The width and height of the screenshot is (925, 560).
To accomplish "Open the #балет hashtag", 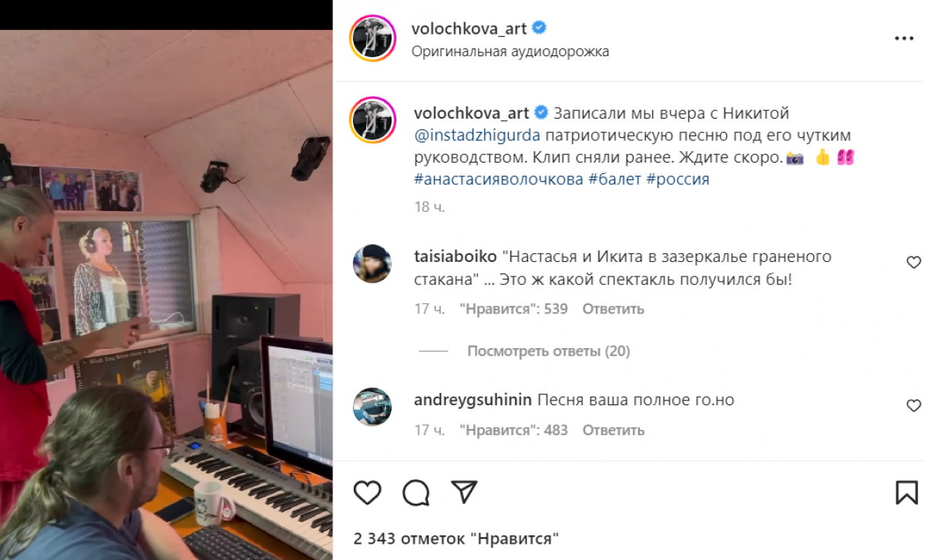I will tap(614, 179).
